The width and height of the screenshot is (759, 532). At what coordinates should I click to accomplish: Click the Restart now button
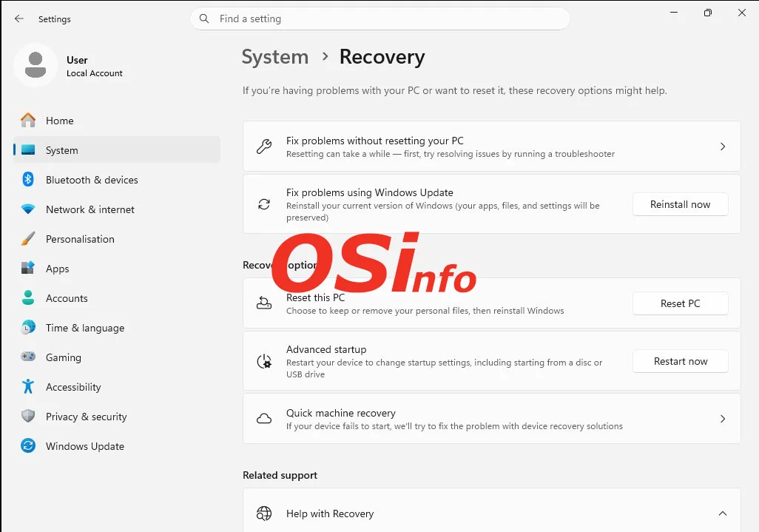pos(680,361)
